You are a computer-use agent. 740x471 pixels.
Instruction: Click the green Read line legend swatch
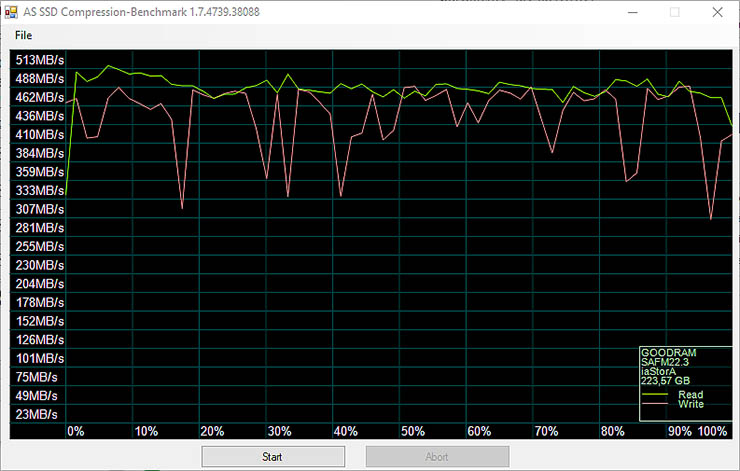click(x=656, y=395)
